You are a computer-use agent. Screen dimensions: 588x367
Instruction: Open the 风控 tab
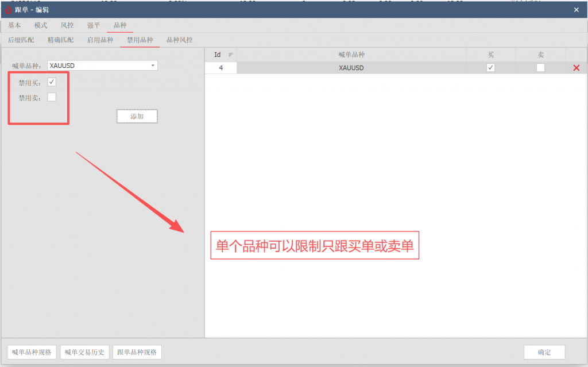tap(67, 25)
